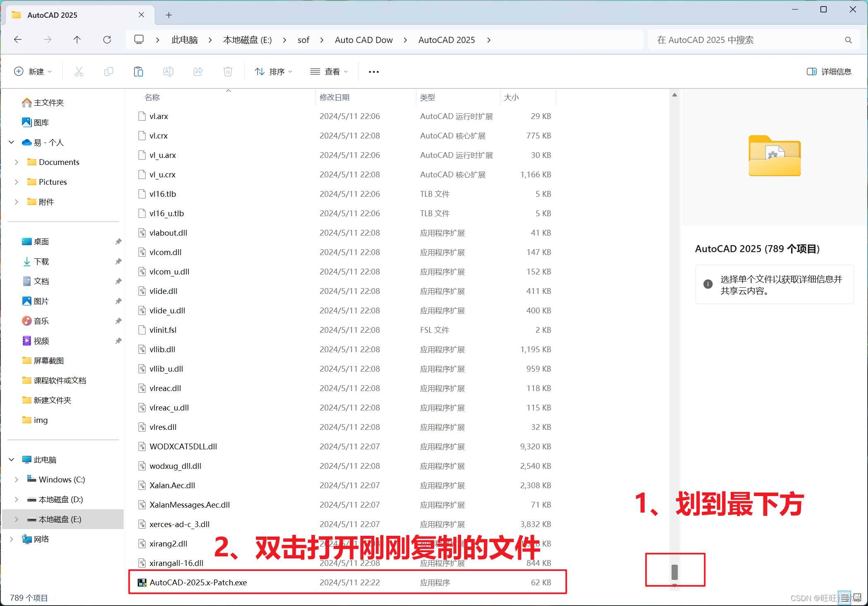Click the PC monitor icon in address bar
The width and height of the screenshot is (868, 606).
pyautogui.click(x=139, y=40)
